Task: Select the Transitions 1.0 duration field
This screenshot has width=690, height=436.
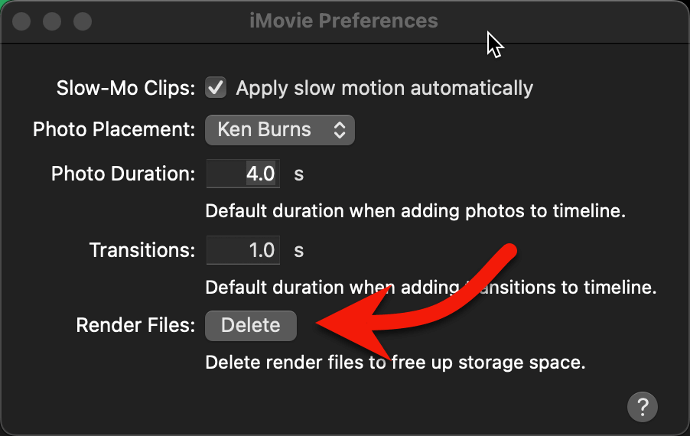Action: [243, 250]
